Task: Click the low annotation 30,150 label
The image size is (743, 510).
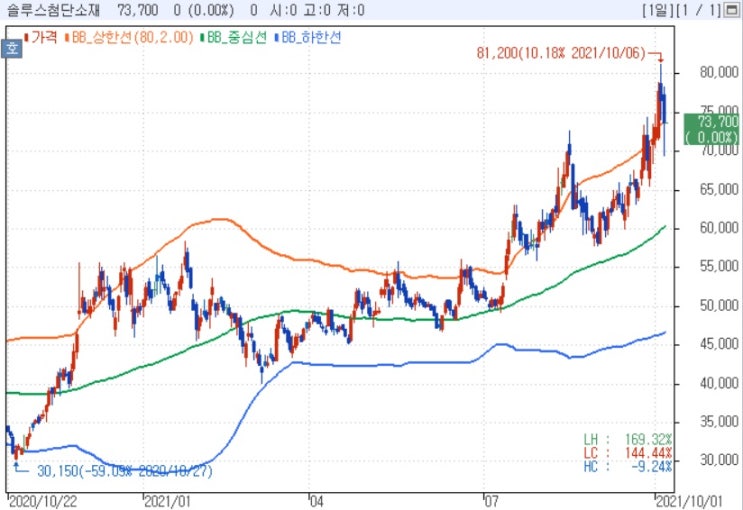Action: click(x=125, y=471)
